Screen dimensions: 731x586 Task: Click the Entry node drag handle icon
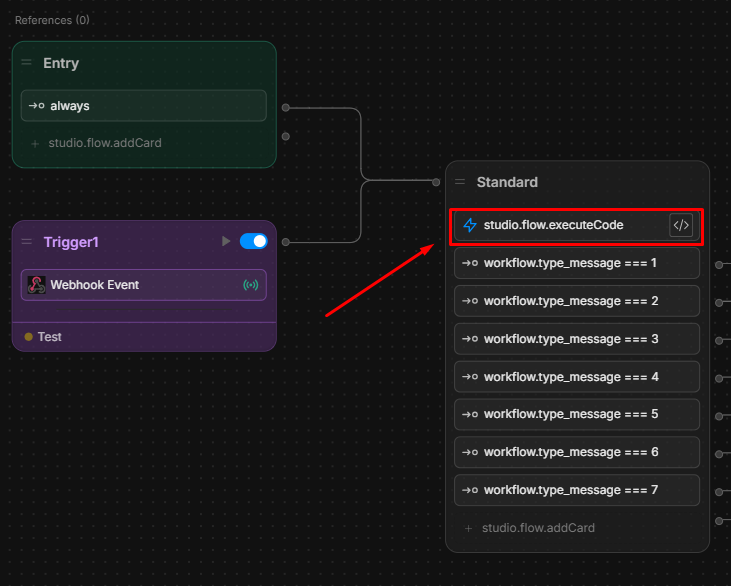(27, 63)
